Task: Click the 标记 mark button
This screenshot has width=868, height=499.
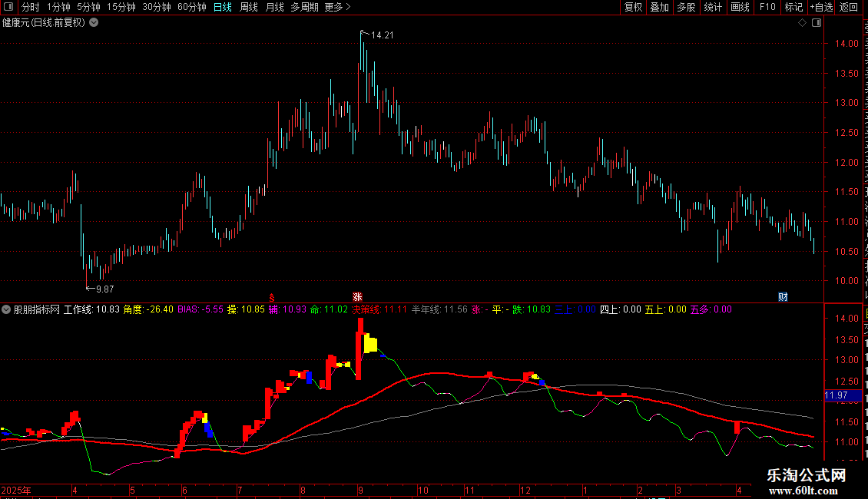Action: pyautogui.click(x=793, y=7)
